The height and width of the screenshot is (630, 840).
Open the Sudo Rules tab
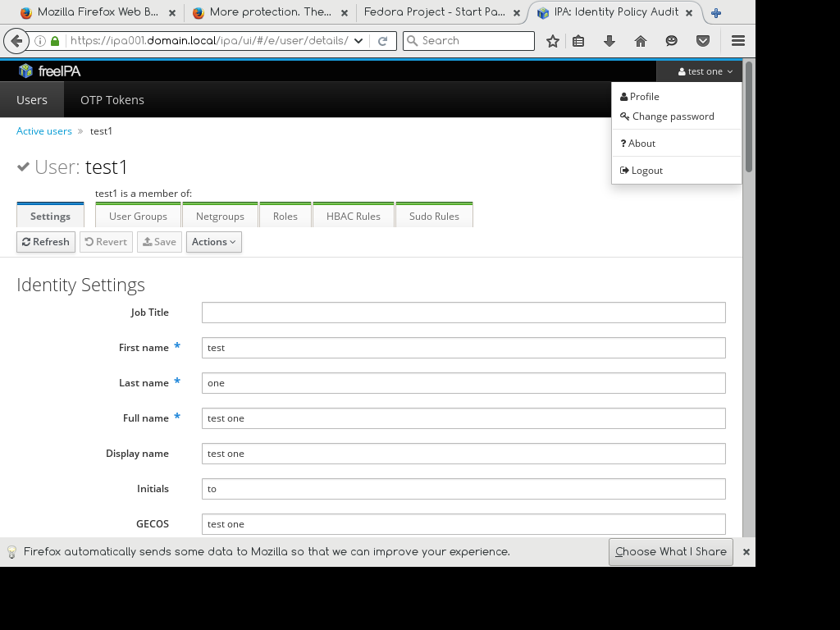click(434, 216)
